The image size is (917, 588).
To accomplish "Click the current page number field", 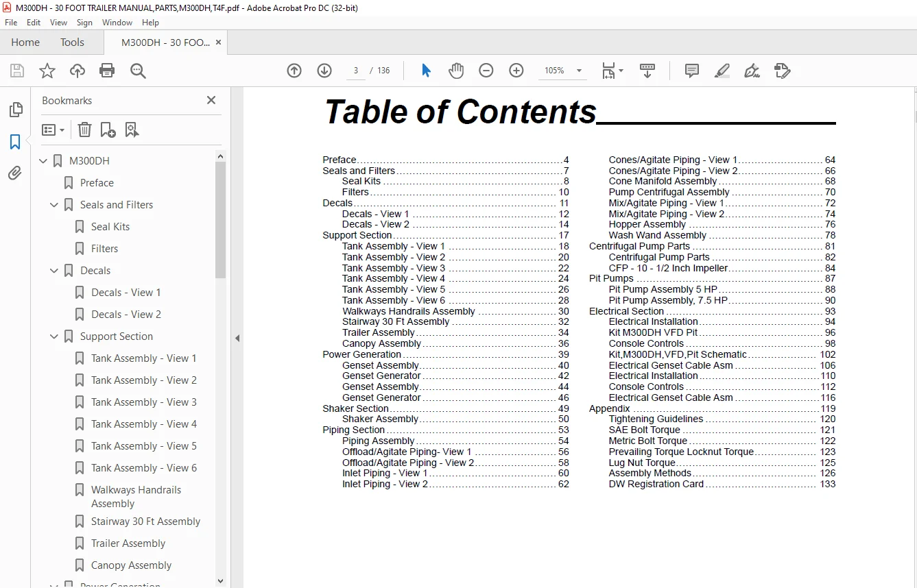I will click(x=356, y=71).
